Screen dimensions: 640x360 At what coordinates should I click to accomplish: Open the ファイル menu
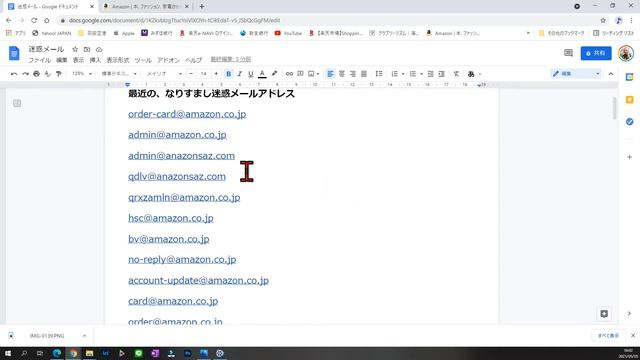(39, 60)
